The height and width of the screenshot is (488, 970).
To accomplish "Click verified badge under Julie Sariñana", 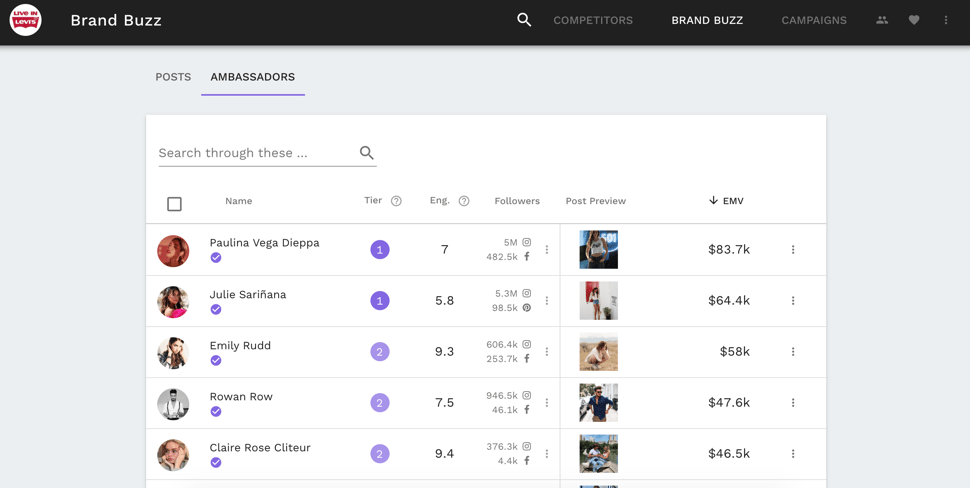I will pos(216,309).
